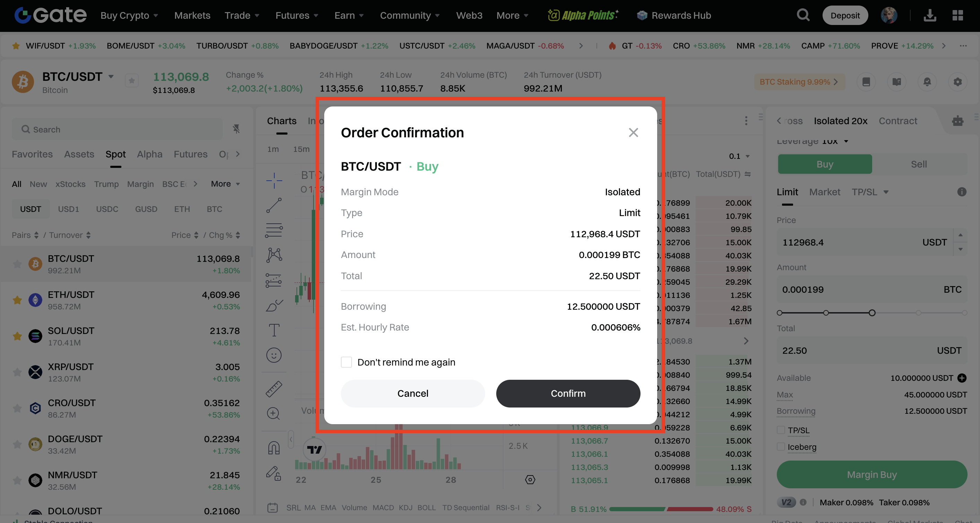Select the text annotation chart tool
This screenshot has width=980, height=523.
click(274, 330)
